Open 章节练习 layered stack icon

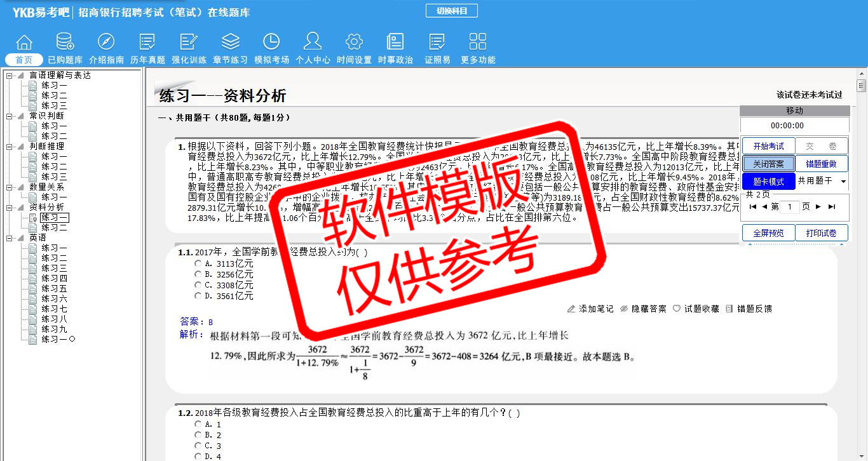[230, 43]
